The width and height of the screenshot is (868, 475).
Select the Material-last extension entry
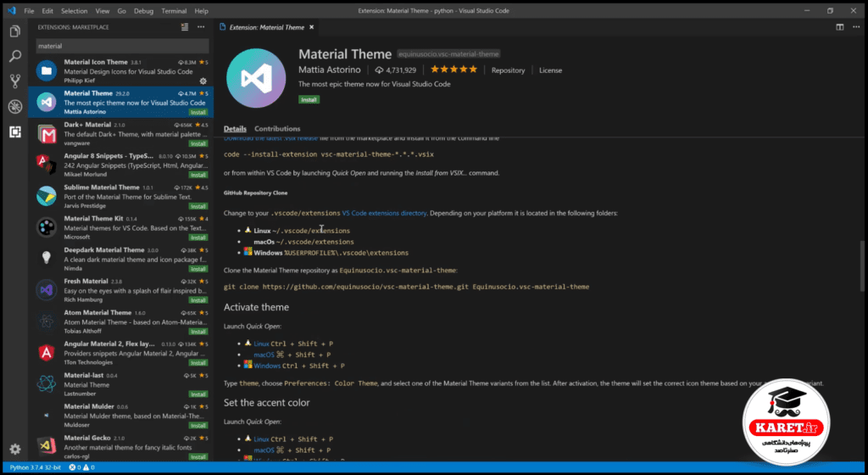(x=120, y=384)
